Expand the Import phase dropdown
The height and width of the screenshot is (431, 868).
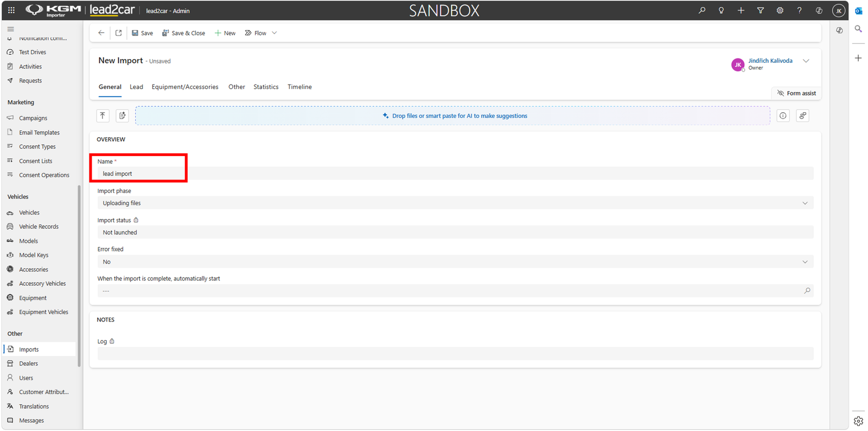(x=455, y=203)
